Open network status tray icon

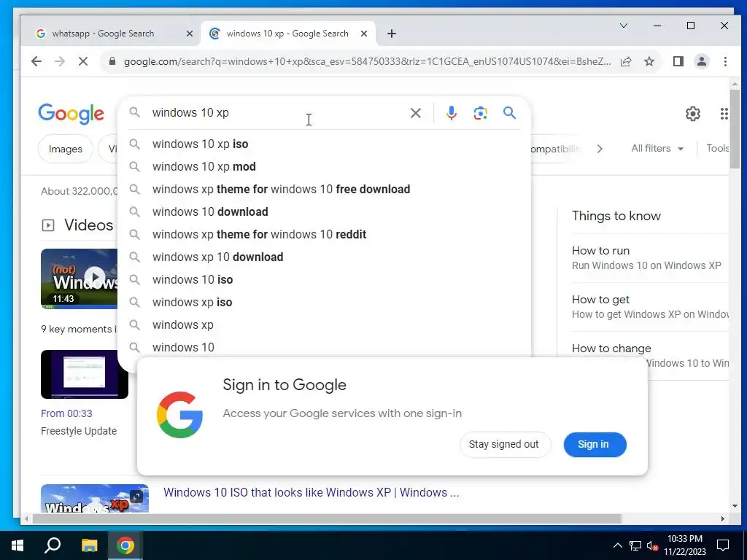pos(635,545)
